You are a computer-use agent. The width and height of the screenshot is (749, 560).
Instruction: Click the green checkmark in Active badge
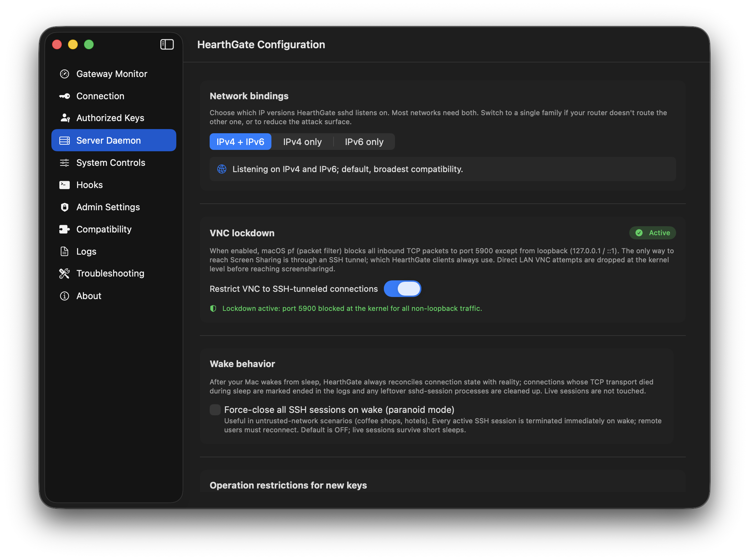[x=639, y=233]
